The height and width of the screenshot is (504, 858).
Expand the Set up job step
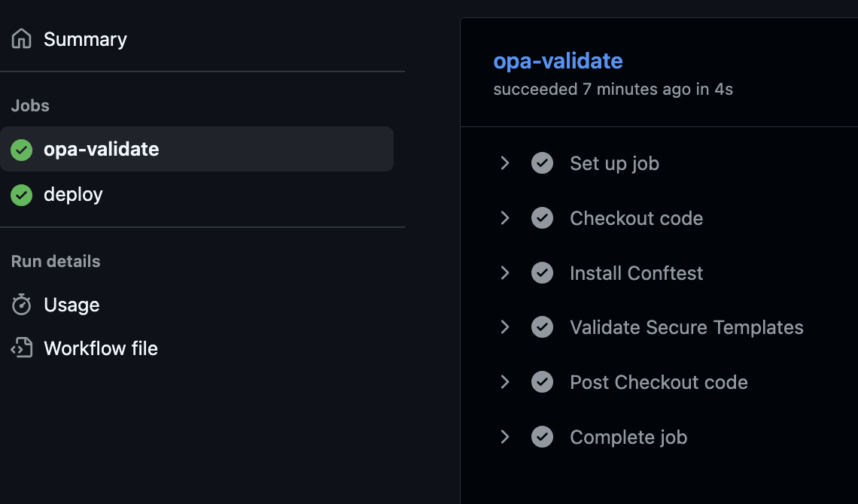(505, 163)
